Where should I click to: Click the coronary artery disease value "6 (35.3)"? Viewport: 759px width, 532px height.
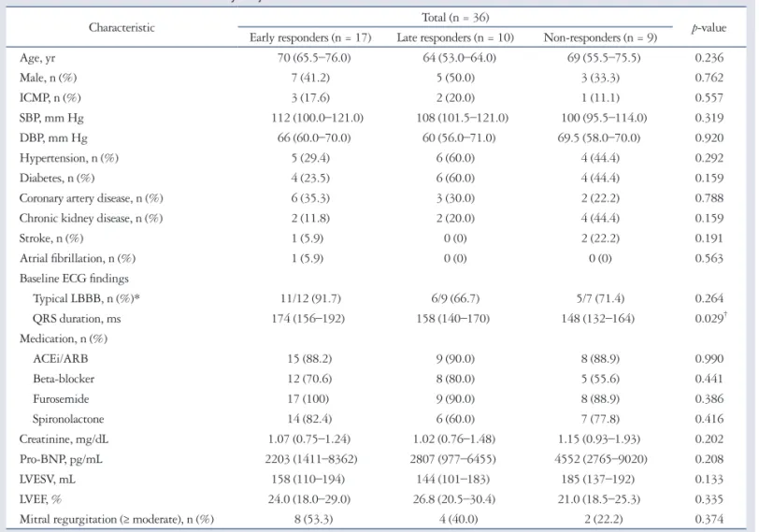coord(310,198)
